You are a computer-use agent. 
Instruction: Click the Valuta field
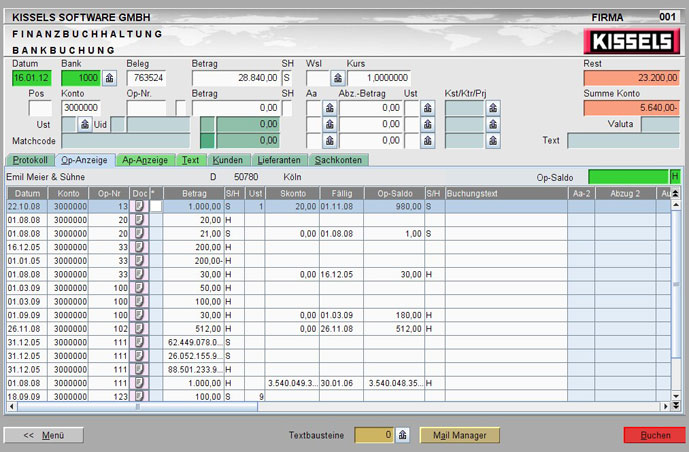click(660, 124)
